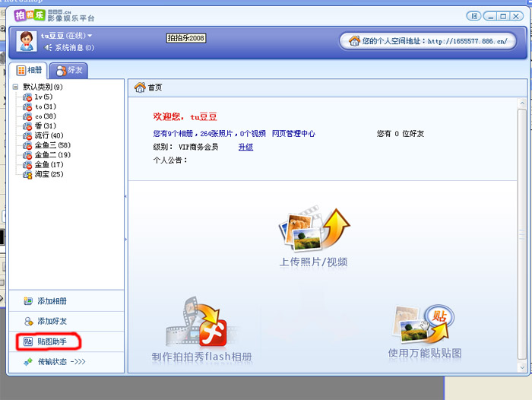Image resolution: width=532 pixels, height=400 pixels.
Task: Click the scrollbar up arrow
Action: [x=522, y=103]
